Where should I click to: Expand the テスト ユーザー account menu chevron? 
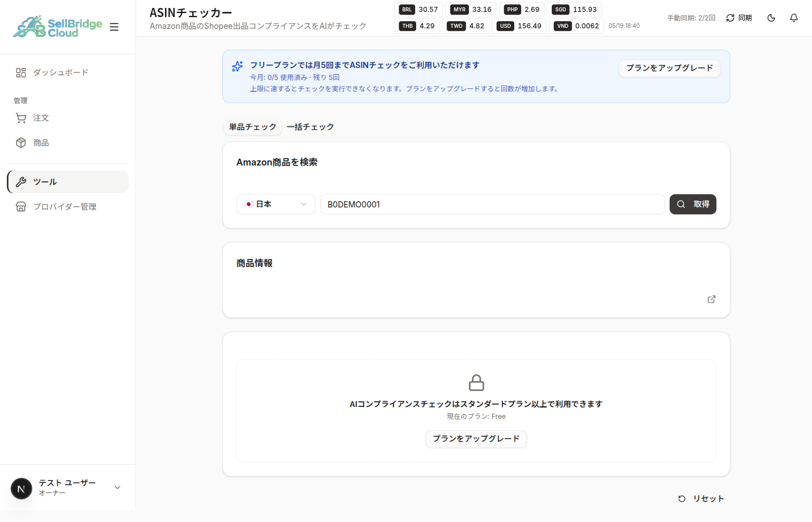coord(117,487)
